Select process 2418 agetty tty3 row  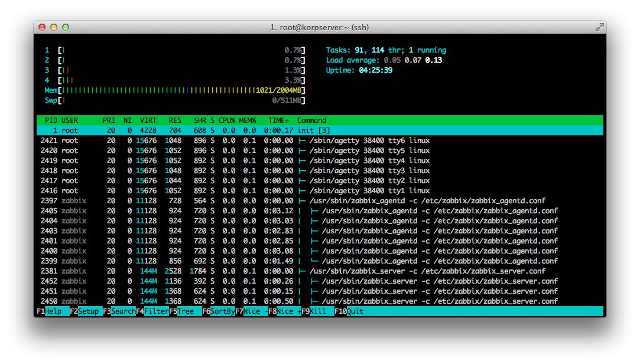(x=320, y=171)
